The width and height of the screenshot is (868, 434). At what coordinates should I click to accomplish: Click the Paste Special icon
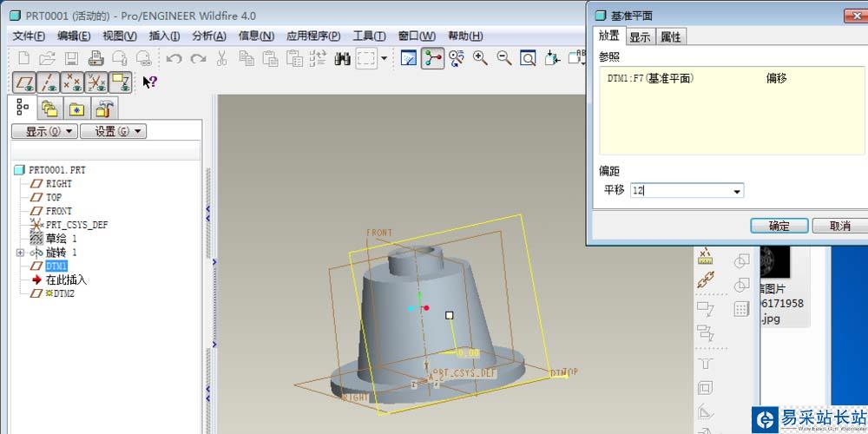pyautogui.click(x=294, y=58)
